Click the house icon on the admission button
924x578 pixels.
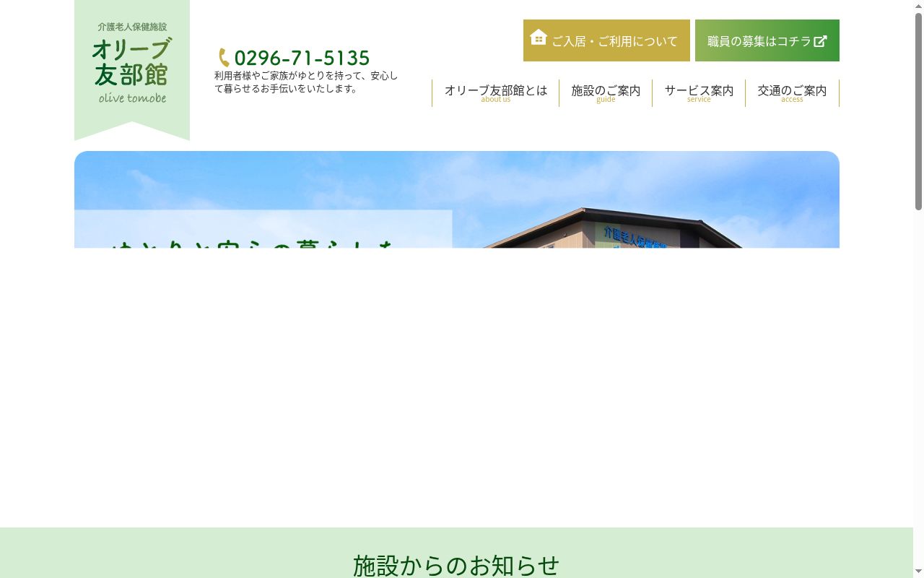pyautogui.click(x=539, y=37)
